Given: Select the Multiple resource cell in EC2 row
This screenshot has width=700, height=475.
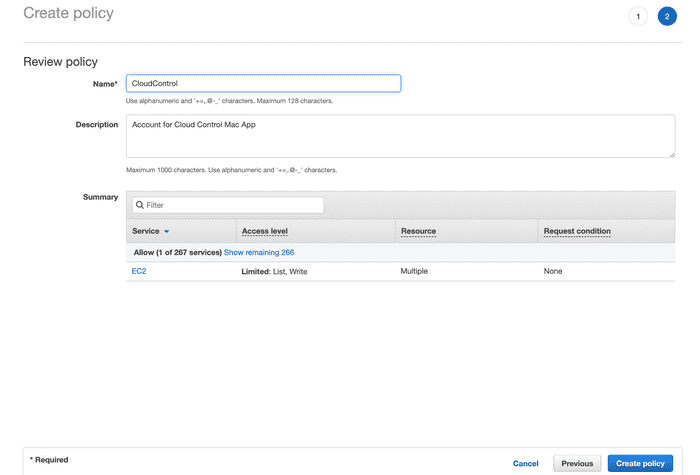Looking at the screenshot, I should coord(414,271).
